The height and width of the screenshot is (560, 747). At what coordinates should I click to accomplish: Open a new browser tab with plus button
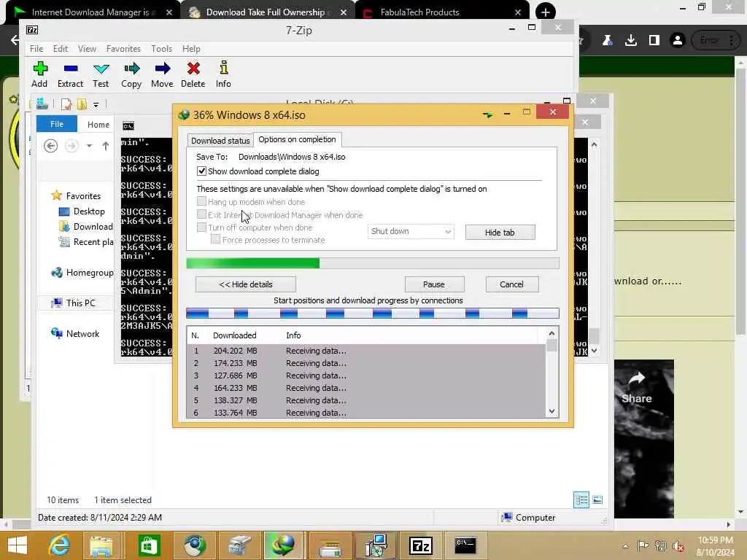(x=546, y=12)
